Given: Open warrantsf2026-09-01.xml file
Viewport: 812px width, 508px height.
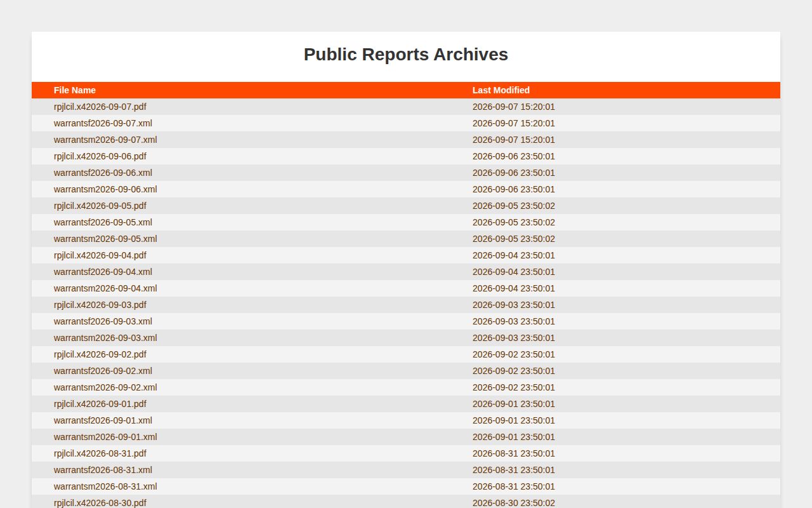Looking at the screenshot, I should [103, 420].
